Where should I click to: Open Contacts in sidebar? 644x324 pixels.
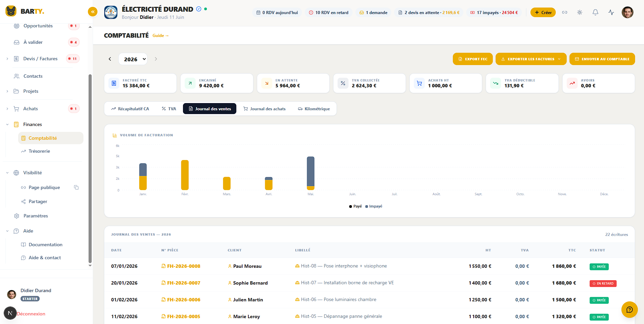point(33,76)
